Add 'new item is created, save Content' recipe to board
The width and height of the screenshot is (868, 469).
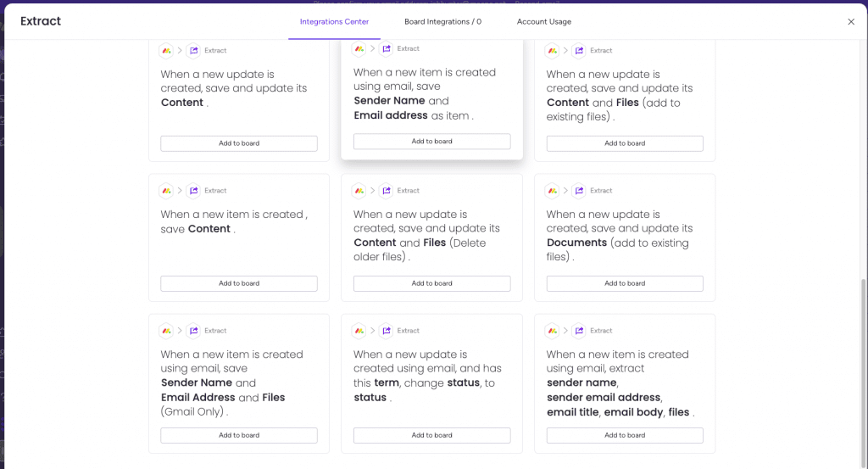point(239,283)
